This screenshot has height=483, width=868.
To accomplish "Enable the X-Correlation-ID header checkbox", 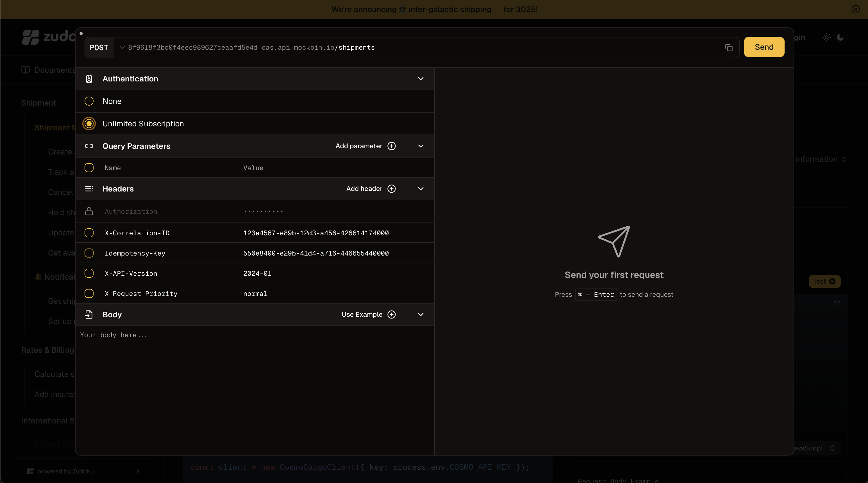I will pyautogui.click(x=89, y=233).
